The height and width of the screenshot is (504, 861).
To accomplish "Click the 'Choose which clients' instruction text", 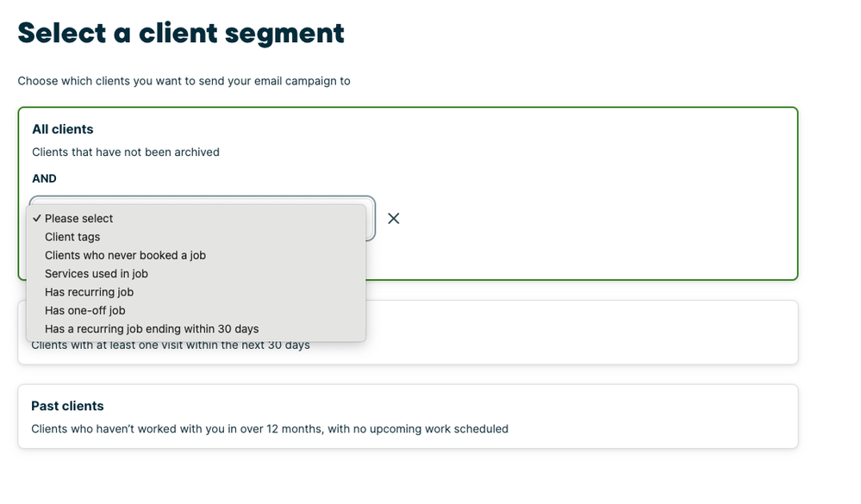I will [184, 81].
